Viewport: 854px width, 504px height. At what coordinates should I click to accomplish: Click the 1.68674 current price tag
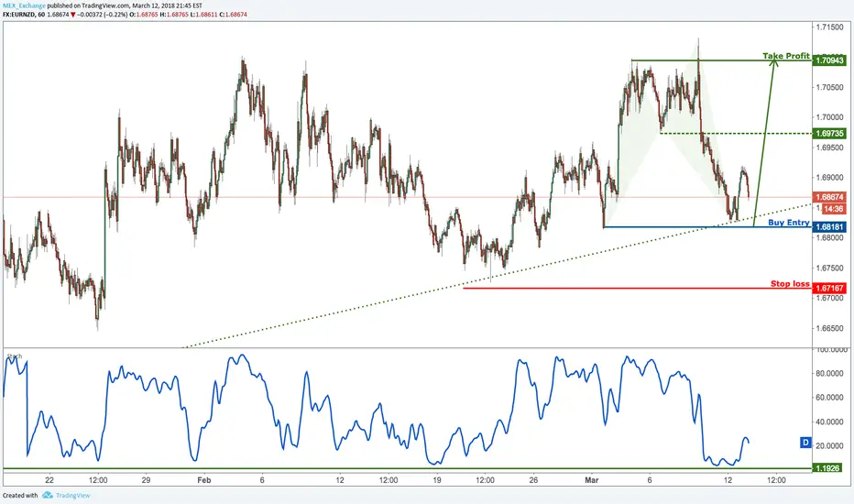(x=829, y=197)
